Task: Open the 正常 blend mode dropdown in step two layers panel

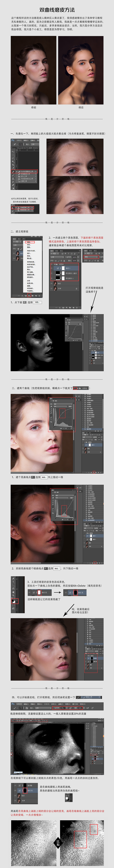Action: tap(57, 257)
